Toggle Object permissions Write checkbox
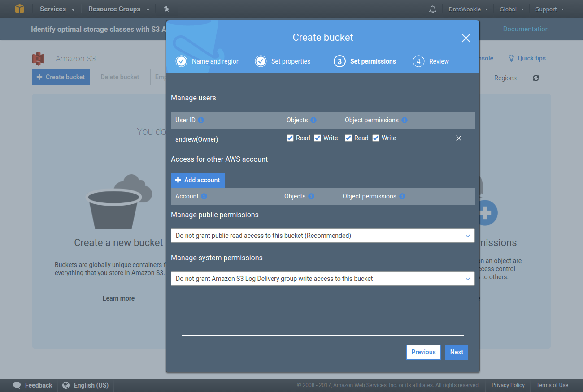This screenshot has width=583, height=392. tap(376, 138)
